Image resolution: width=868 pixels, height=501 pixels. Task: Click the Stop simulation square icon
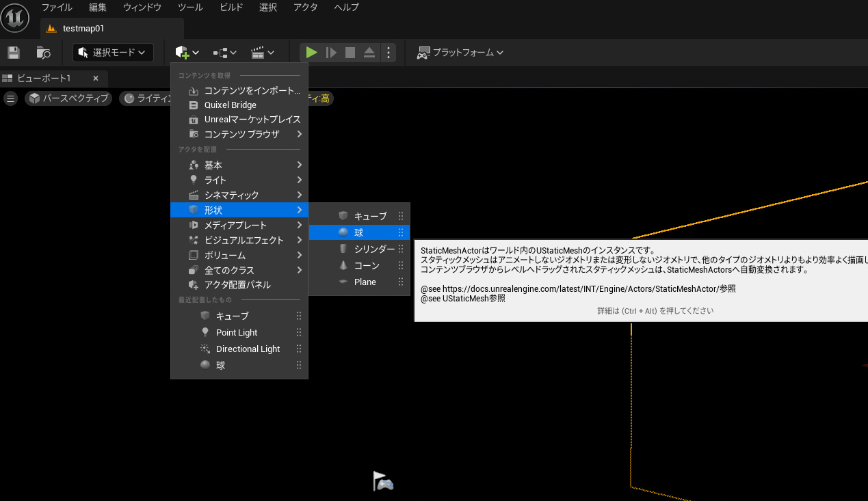(350, 53)
